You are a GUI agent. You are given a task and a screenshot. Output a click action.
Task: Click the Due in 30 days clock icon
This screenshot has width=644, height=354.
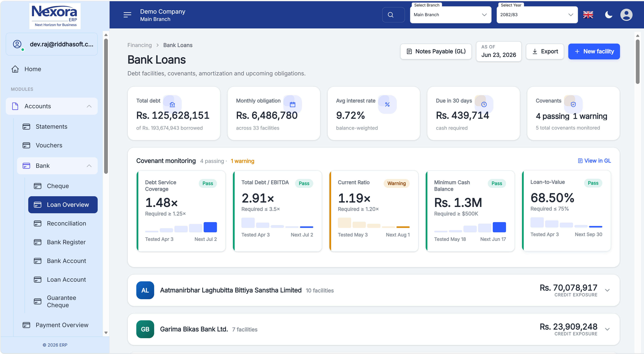484,104
